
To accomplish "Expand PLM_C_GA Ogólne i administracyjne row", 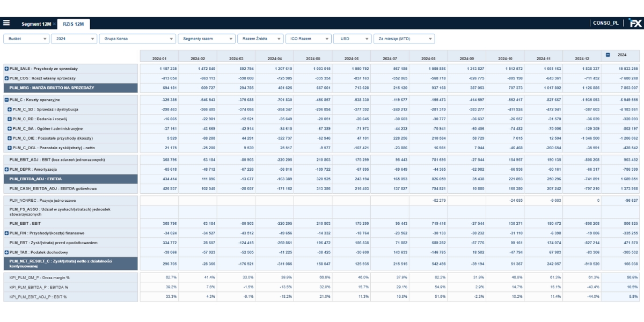I will point(10,128).
